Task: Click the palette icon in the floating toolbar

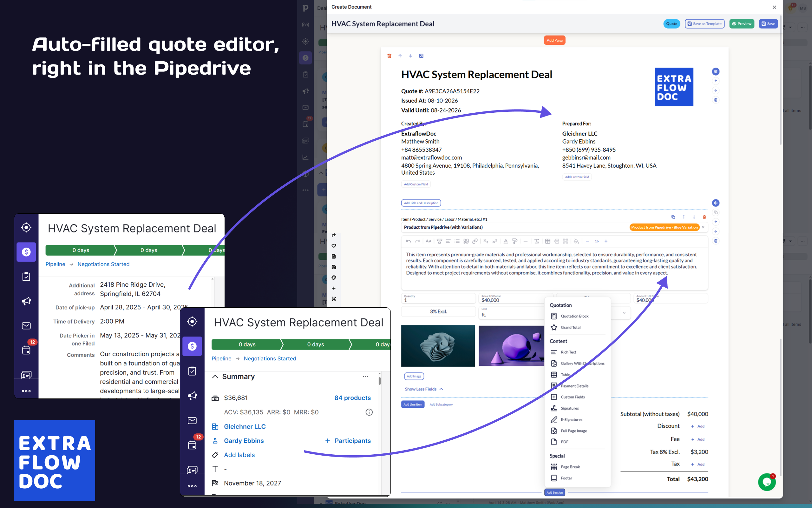Action: point(334,277)
